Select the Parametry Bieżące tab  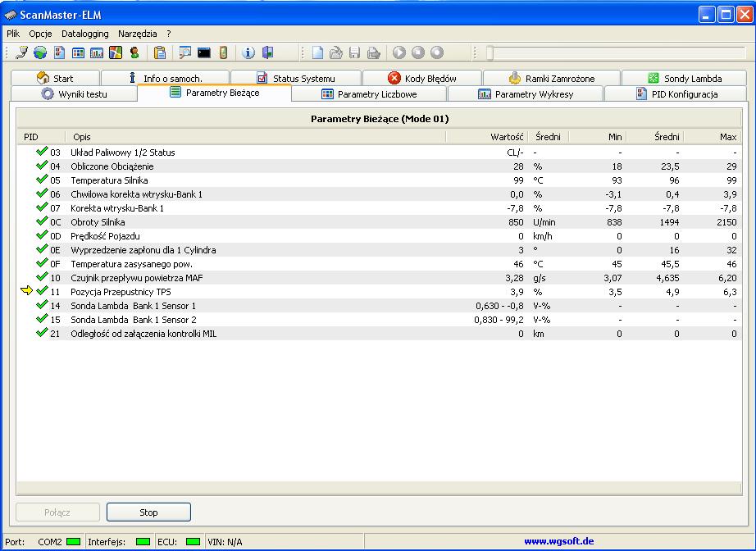[x=214, y=93]
